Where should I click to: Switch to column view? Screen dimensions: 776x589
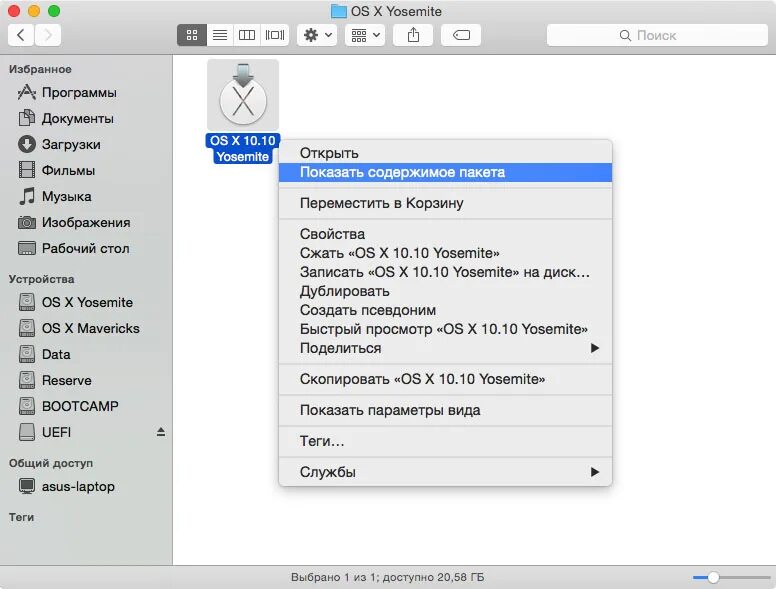[x=246, y=35]
